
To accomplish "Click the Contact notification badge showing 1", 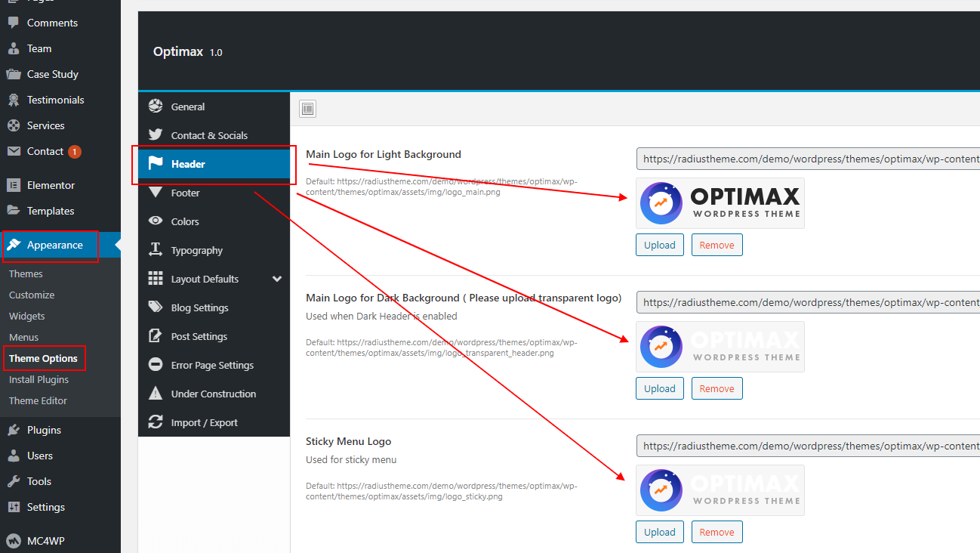I will (75, 152).
